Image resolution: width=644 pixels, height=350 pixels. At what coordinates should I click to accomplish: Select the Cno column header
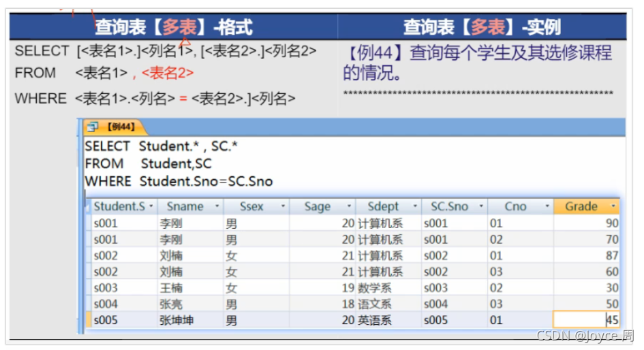(x=521, y=206)
